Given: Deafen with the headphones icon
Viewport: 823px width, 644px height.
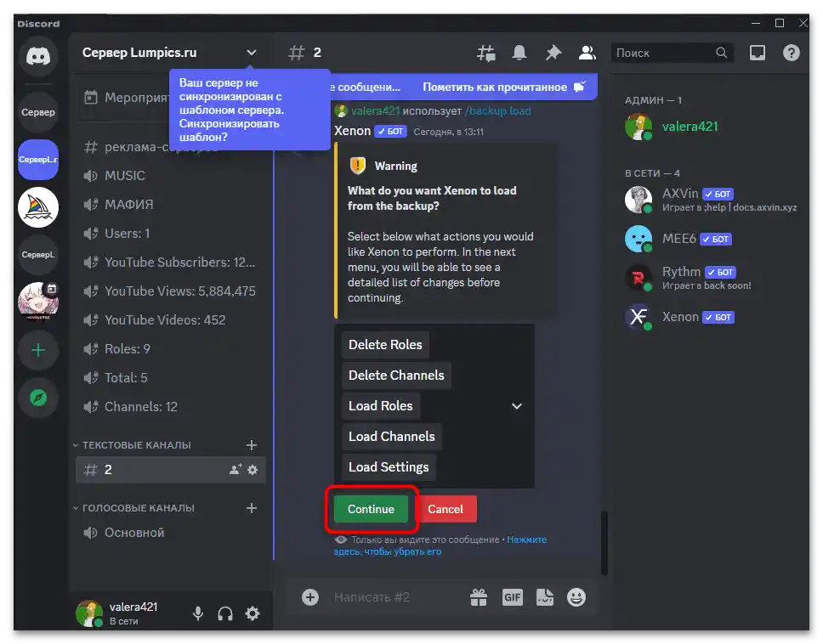Looking at the screenshot, I should pos(225,613).
